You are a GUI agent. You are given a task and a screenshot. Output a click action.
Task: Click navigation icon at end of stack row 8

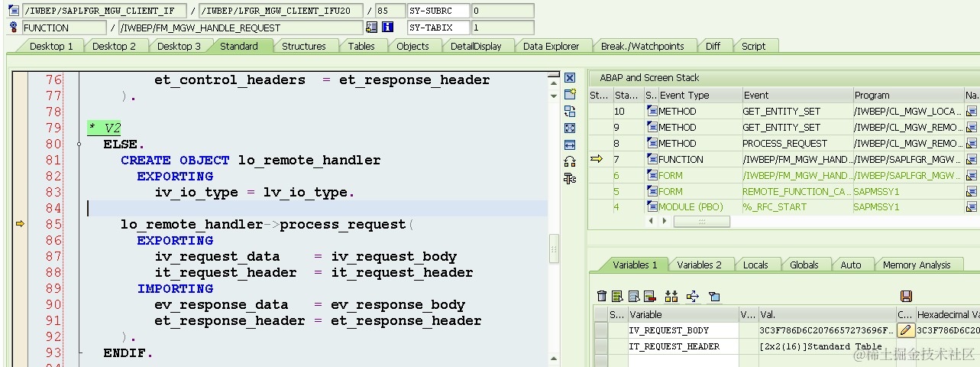tap(972, 144)
